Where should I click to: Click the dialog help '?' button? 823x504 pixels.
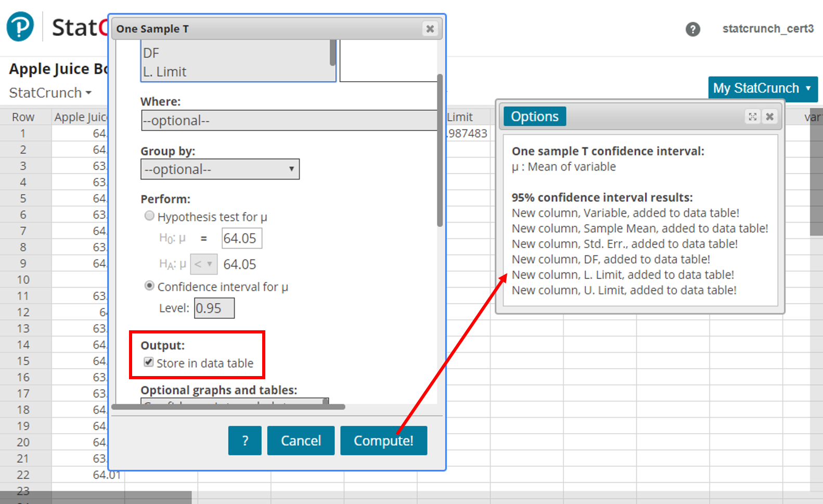[245, 441]
